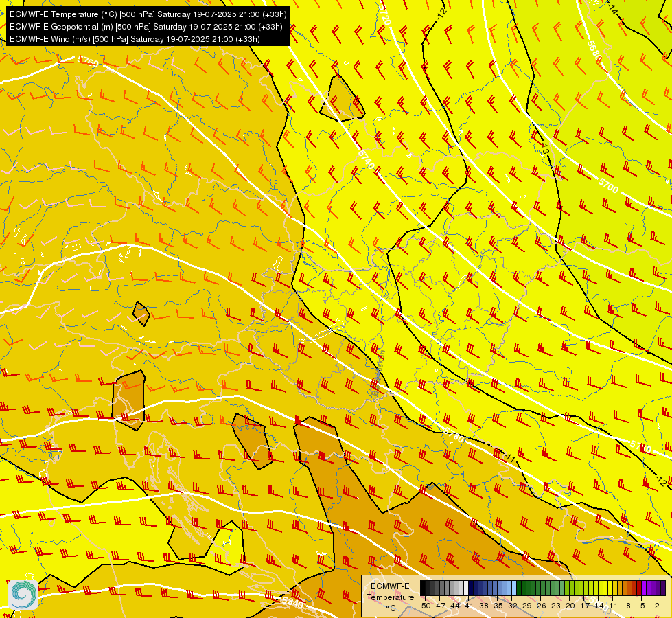Click the -47 value on the legend
This screenshot has height=618, width=672.
point(439,606)
